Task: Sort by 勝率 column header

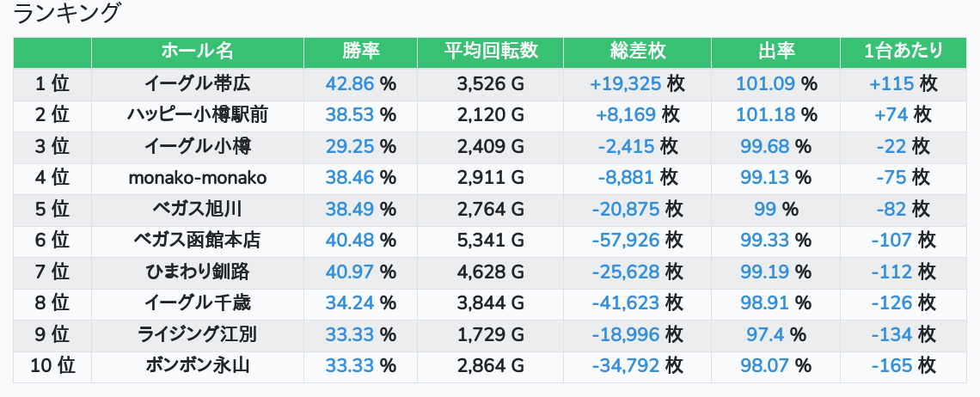Action: 361,52
